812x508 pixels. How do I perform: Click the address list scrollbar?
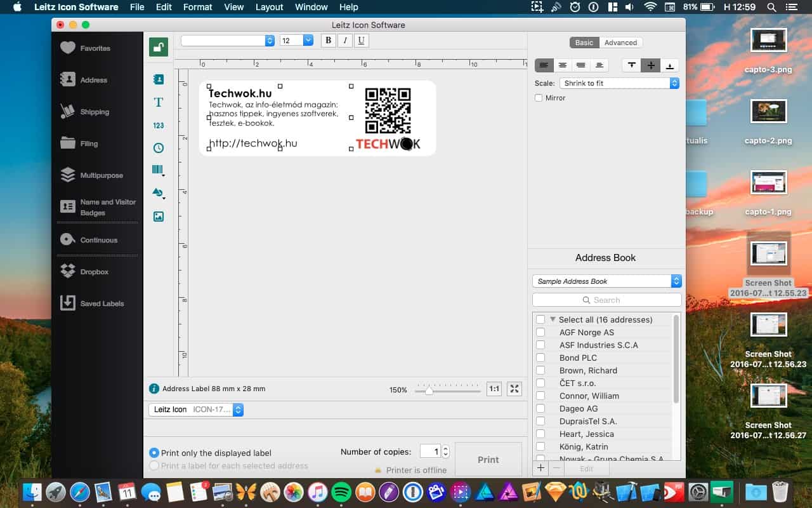tap(676, 359)
